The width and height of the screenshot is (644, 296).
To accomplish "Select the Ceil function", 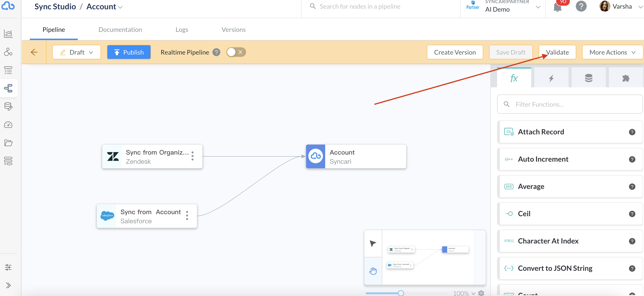I will [570, 214].
